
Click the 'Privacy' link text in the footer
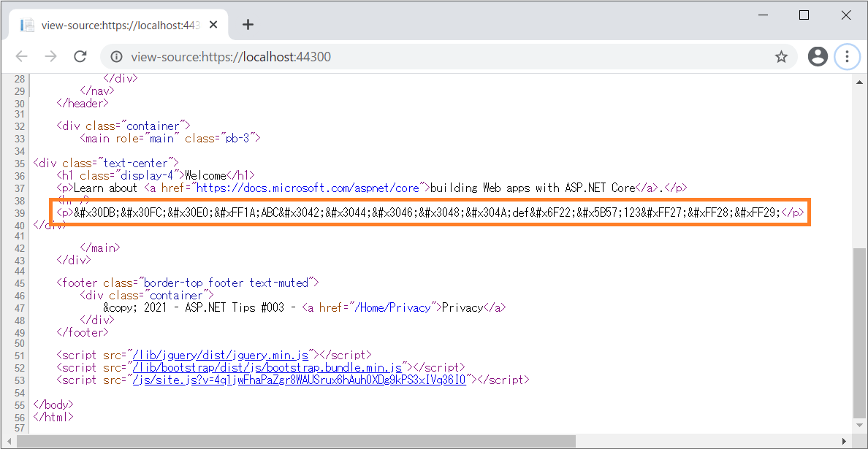pyautogui.click(x=462, y=308)
